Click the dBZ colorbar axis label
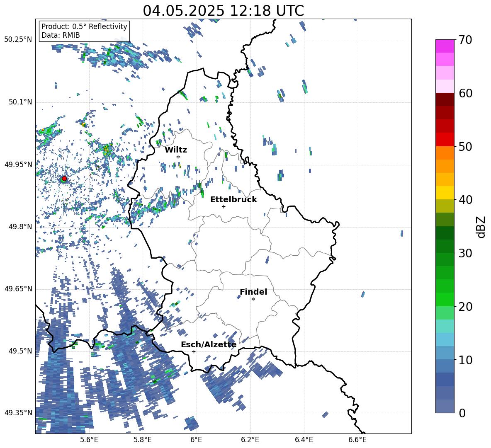Screen dimensions: 491x448 481,227
